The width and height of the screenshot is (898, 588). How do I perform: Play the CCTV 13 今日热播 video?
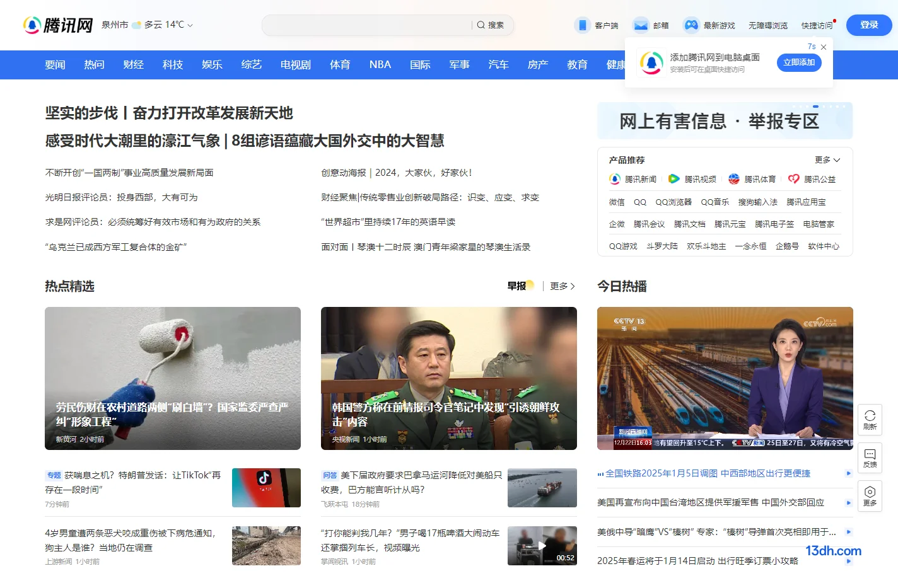(725, 378)
